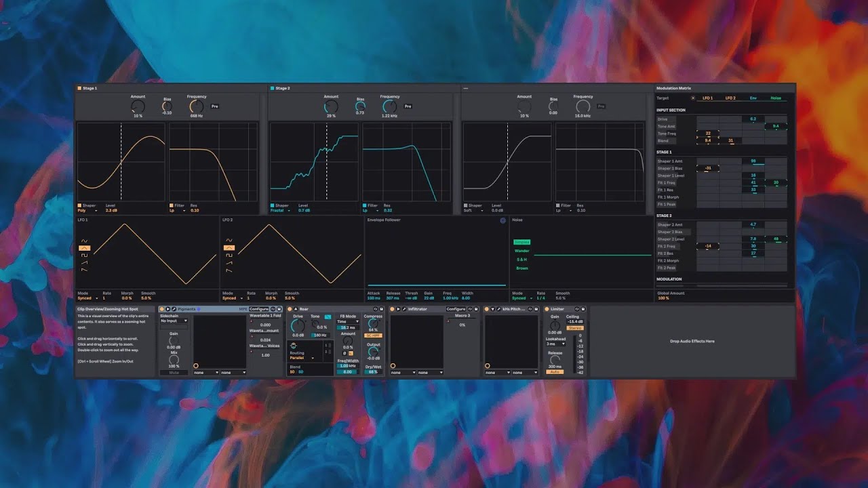Click the Roar Dry/Wet value field
This screenshot has width=868, height=488.
(373, 372)
